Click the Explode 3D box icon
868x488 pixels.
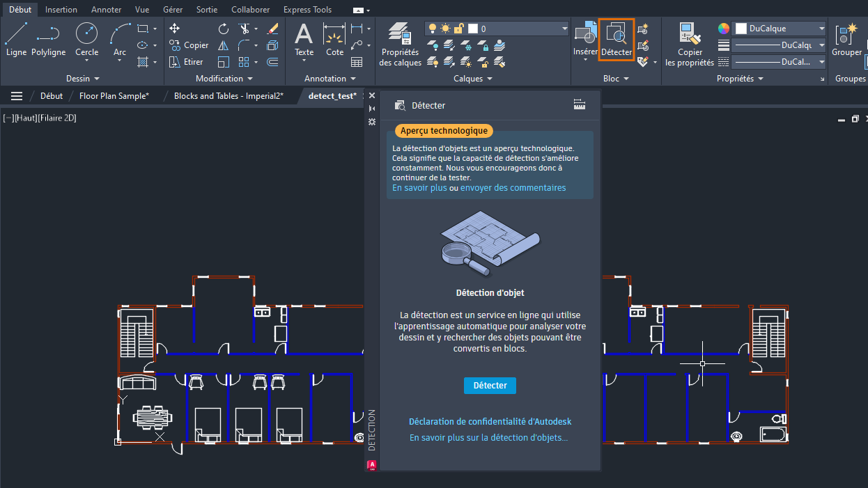[x=272, y=45]
